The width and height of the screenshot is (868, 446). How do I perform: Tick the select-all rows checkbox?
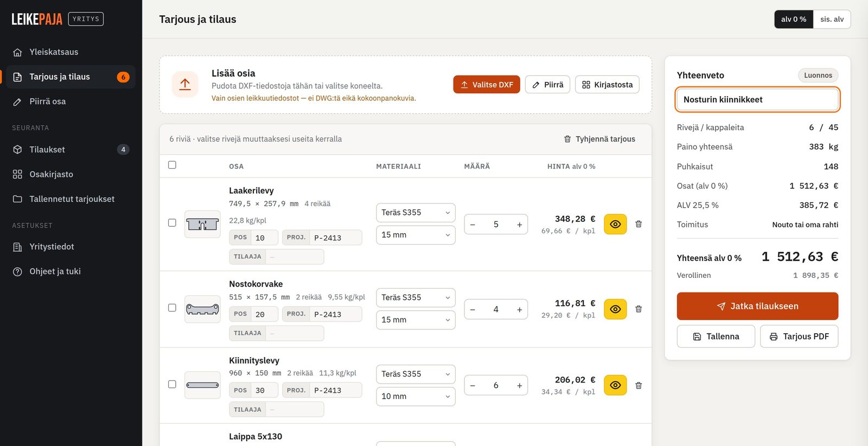click(172, 165)
